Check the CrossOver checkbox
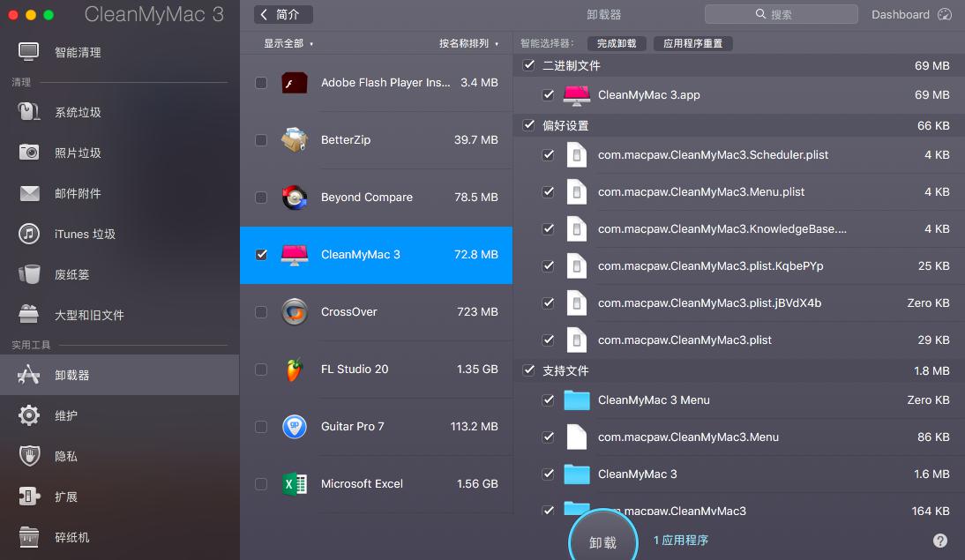This screenshot has width=965, height=560. pos(261,311)
